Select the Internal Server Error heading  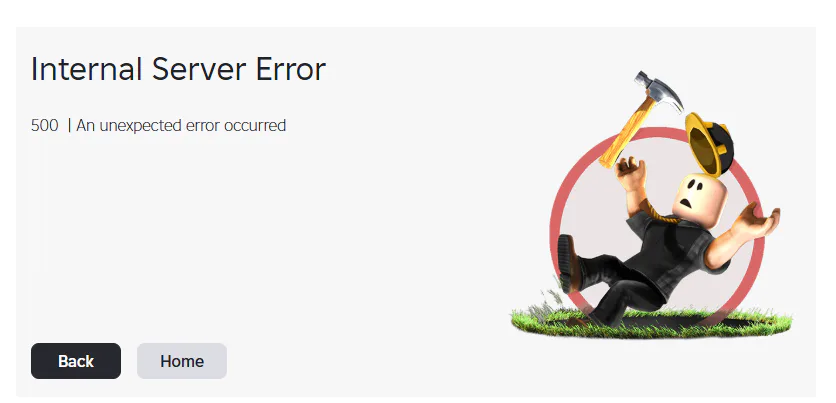coord(178,69)
